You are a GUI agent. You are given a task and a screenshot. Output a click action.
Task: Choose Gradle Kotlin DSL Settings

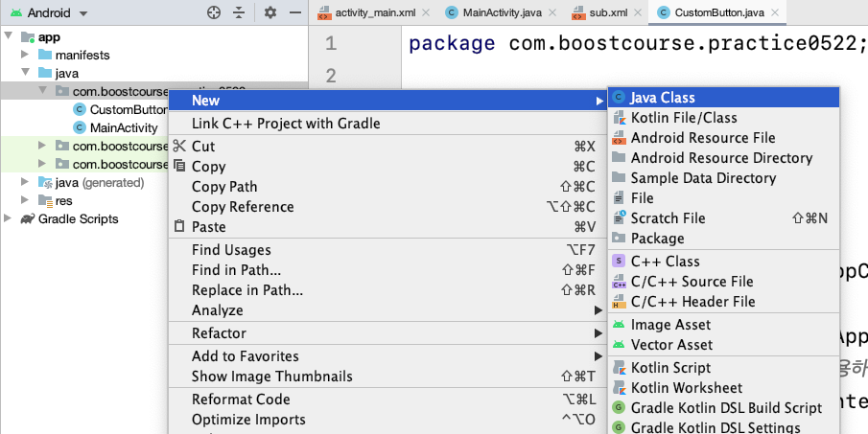point(723,427)
